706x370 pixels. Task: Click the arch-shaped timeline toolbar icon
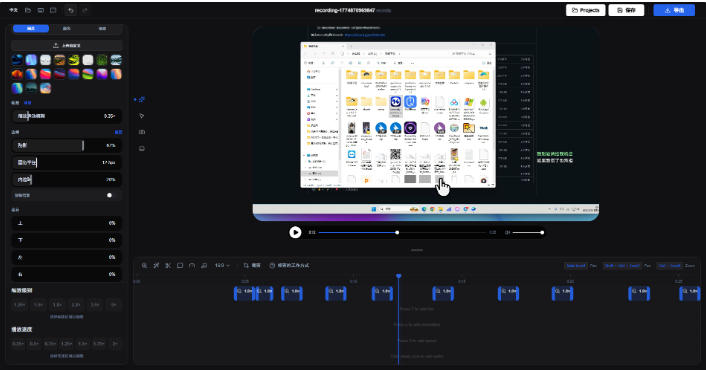[x=192, y=266]
